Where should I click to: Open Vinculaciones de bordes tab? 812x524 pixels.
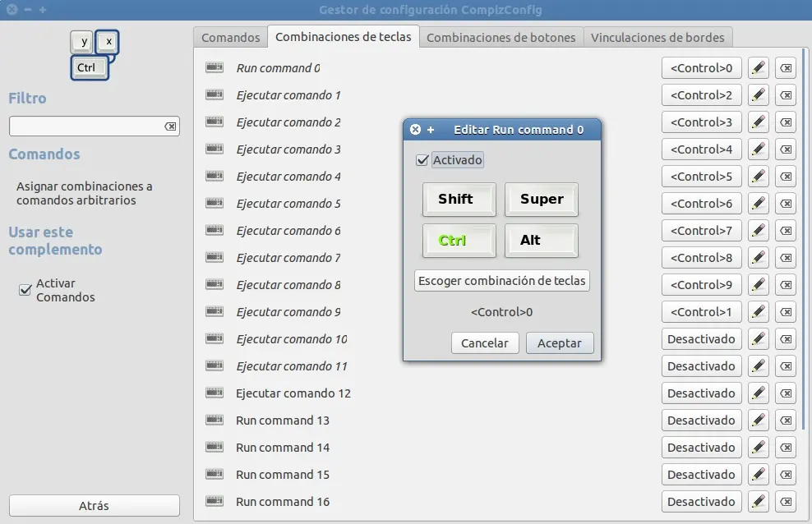(x=657, y=37)
